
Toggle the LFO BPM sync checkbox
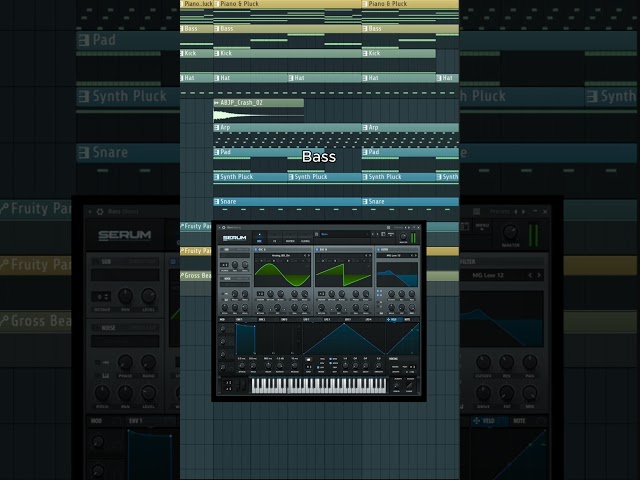[331, 359]
